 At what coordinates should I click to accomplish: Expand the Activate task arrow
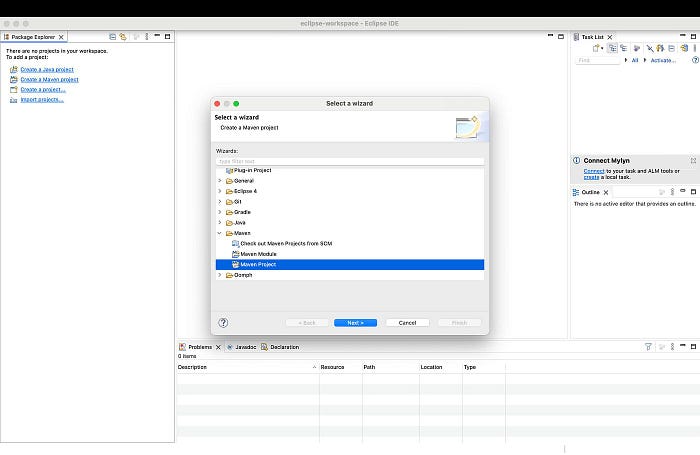pyautogui.click(x=645, y=60)
